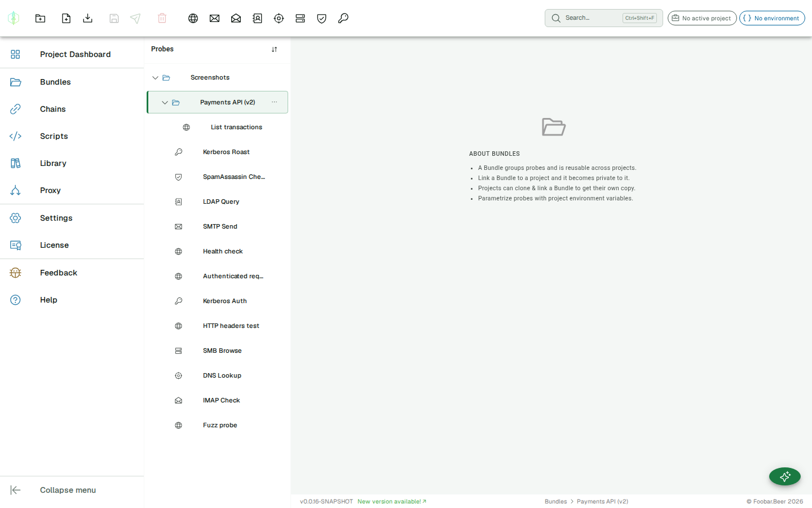
Task: Select the IMAP Check probe
Action: pyautogui.click(x=218, y=400)
